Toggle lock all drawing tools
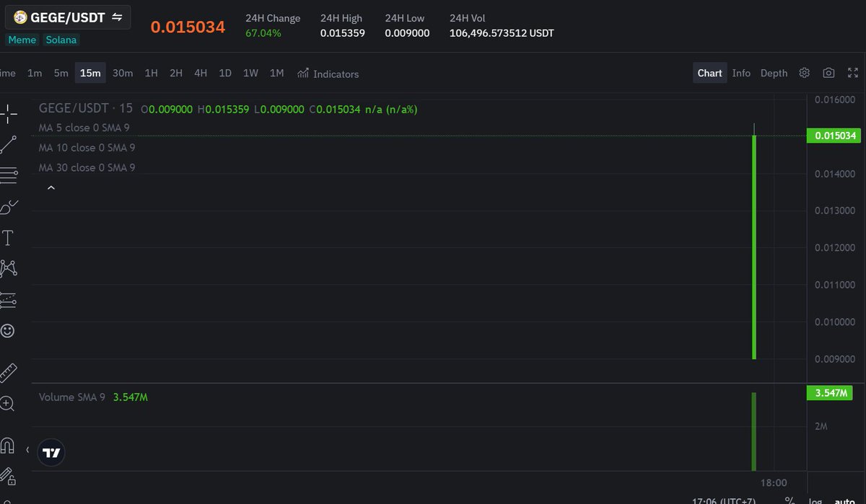866x504 pixels. [7, 477]
